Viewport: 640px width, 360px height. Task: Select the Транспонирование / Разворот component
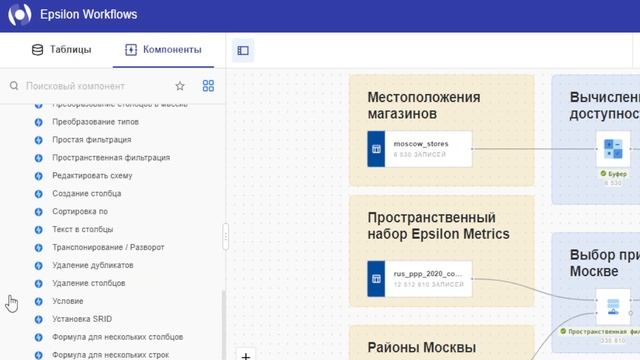108,247
